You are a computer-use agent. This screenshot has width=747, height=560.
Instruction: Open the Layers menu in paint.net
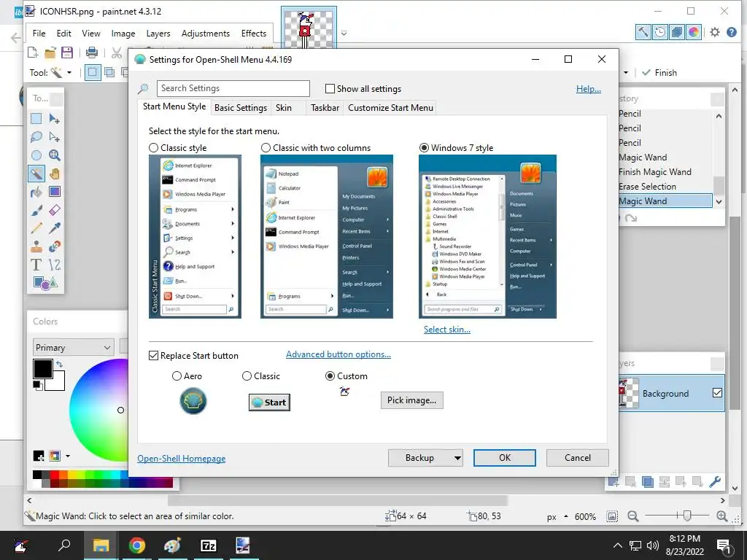[158, 34]
